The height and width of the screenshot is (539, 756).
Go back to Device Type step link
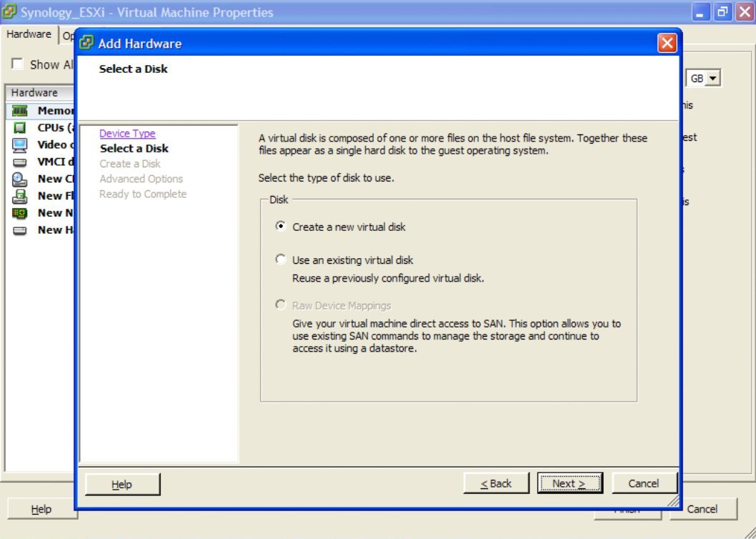[x=127, y=133]
